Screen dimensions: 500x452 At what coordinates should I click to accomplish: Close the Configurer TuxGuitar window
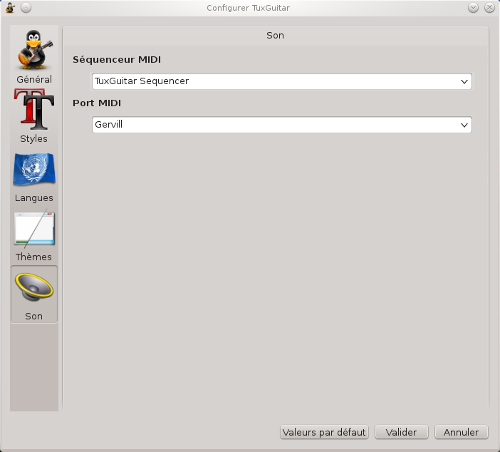[x=489, y=8]
